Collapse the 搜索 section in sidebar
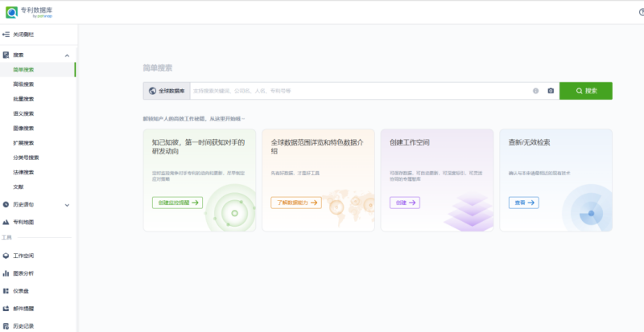Screen dimensions: 644x332 coord(67,55)
